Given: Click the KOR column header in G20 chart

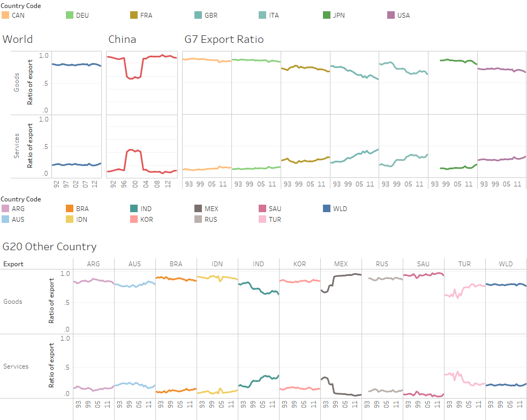Looking at the screenshot, I should point(299,264).
